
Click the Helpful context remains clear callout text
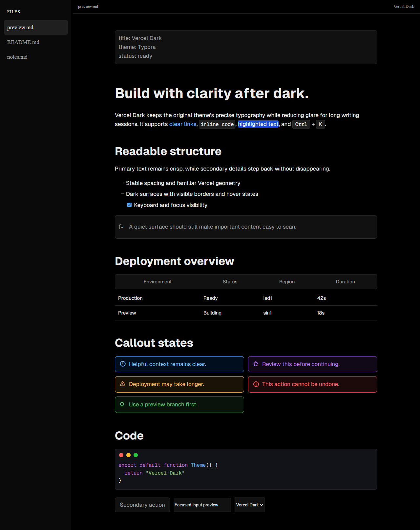[167, 364]
